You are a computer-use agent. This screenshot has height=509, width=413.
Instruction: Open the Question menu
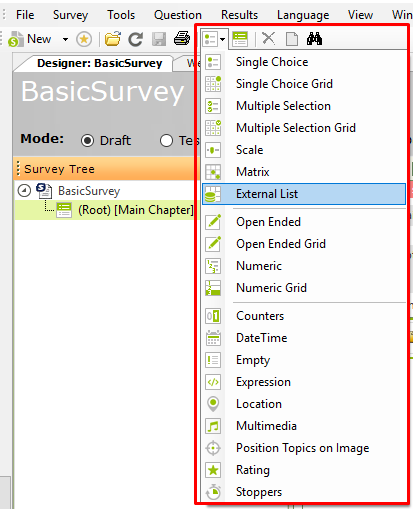click(x=178, y=15)
